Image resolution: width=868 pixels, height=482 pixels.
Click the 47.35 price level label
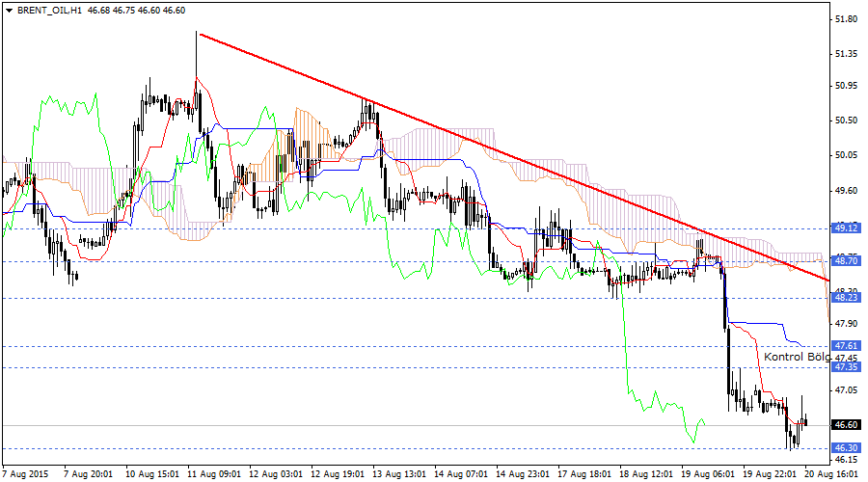tap(846, 367)
